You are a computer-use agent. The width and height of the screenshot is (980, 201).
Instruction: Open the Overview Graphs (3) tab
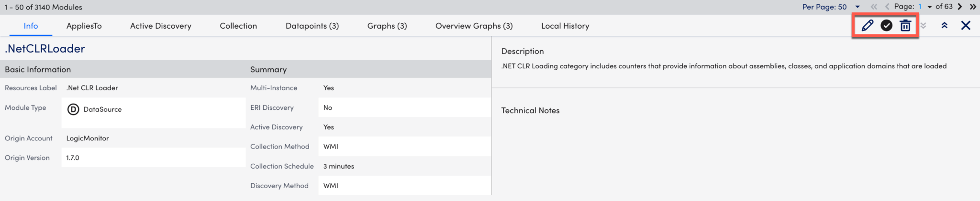pyautogui.click(x=474, y=26)
